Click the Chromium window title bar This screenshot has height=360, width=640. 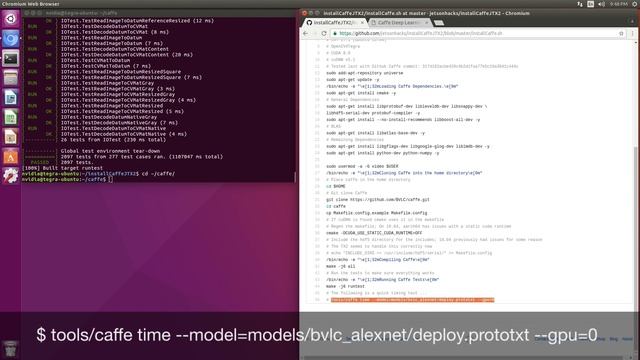pyautogui.click(x=469, y=13)
